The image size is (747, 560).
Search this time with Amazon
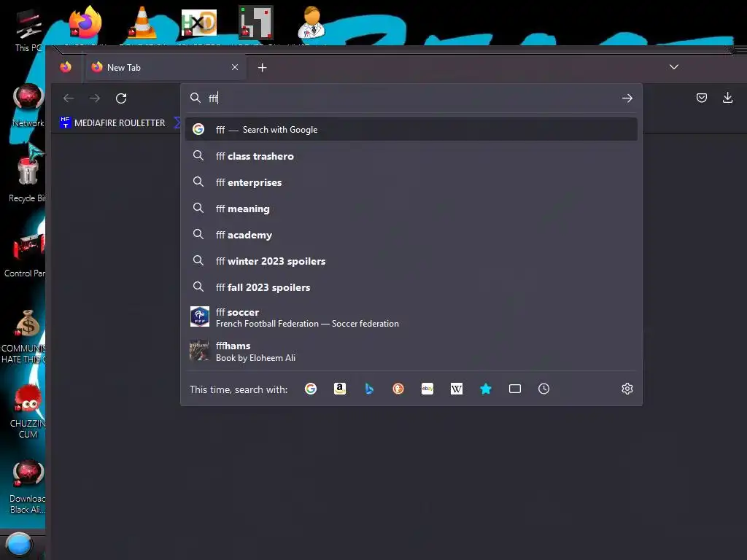(340, 389)
